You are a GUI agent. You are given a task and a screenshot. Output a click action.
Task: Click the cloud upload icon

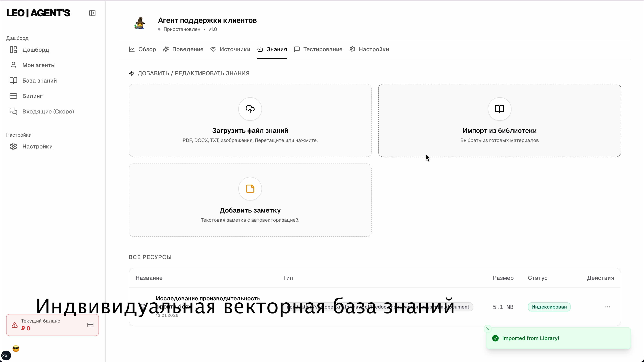tap(250, 109)
